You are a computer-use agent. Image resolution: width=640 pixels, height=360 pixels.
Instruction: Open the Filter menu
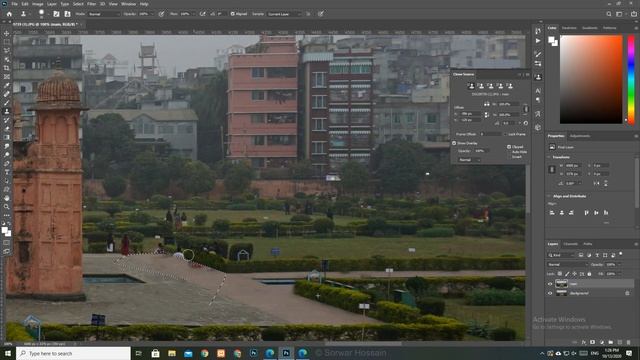[x=91, y=4]
